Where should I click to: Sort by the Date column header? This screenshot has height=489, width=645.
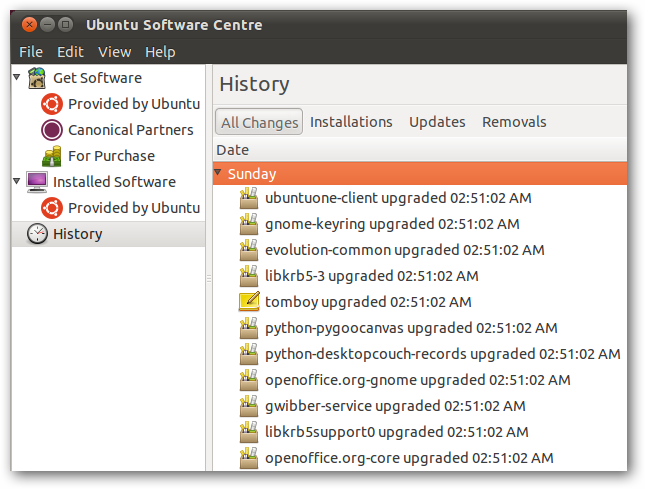coord(420,150)
